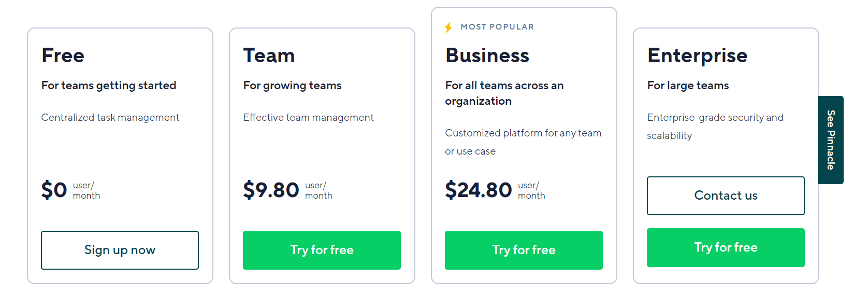
Task: Click the lightning bolt Most Popular icon
Action: 449,27
